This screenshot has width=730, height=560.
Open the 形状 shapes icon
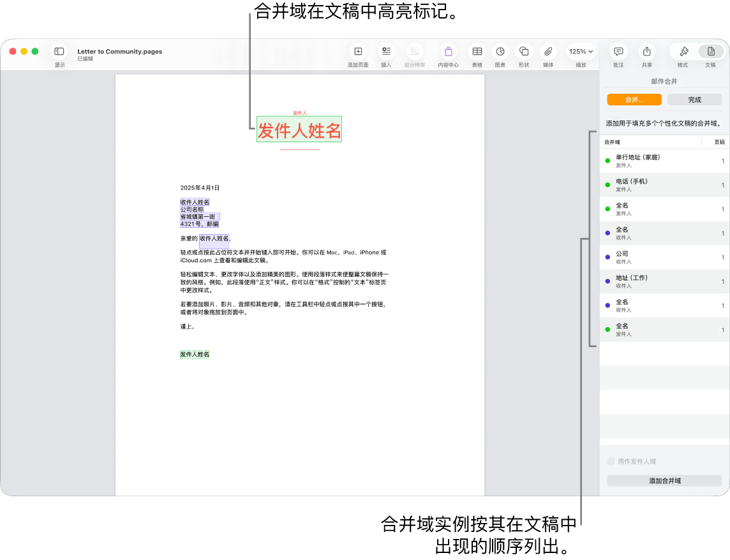524,52
